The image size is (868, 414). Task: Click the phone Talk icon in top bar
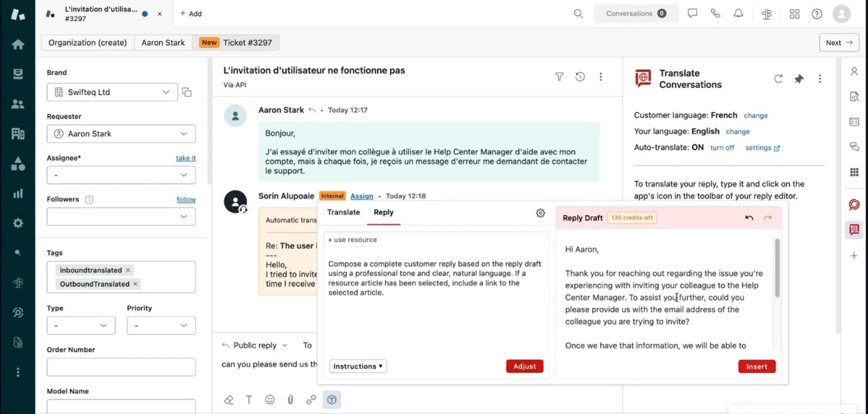coord(715,13)
